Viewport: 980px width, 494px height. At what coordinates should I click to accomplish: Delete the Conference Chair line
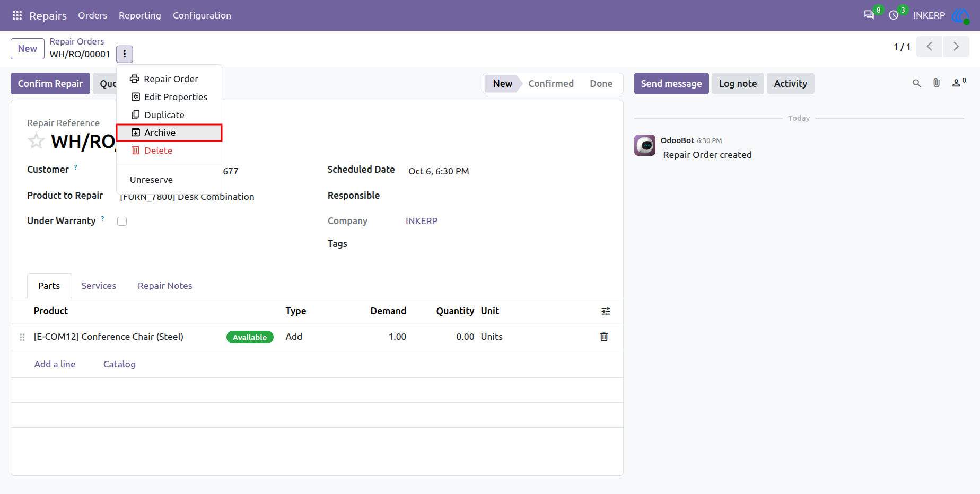(x=604, y=337)
